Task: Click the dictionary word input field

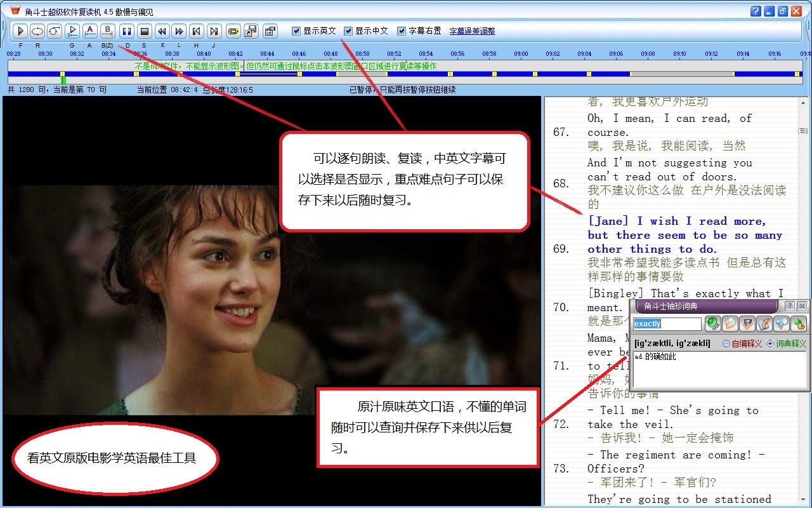Action: point(667,324)
